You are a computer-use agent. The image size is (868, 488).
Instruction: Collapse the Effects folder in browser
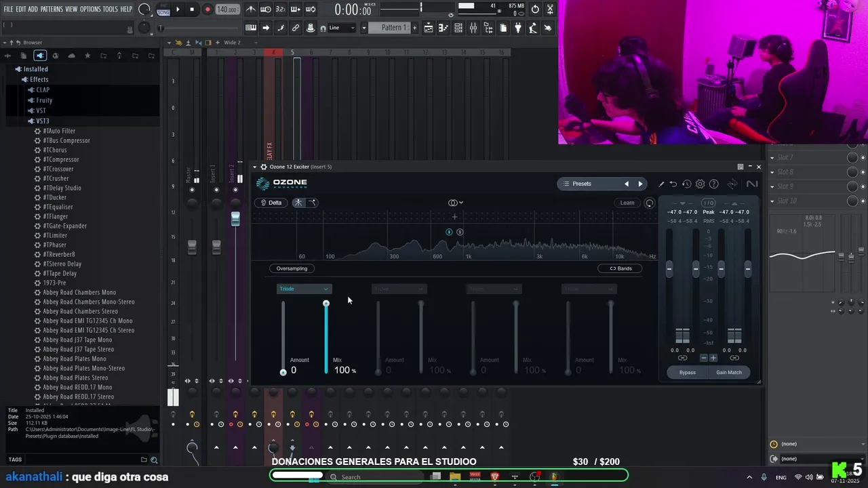click(x=35, y=79)
